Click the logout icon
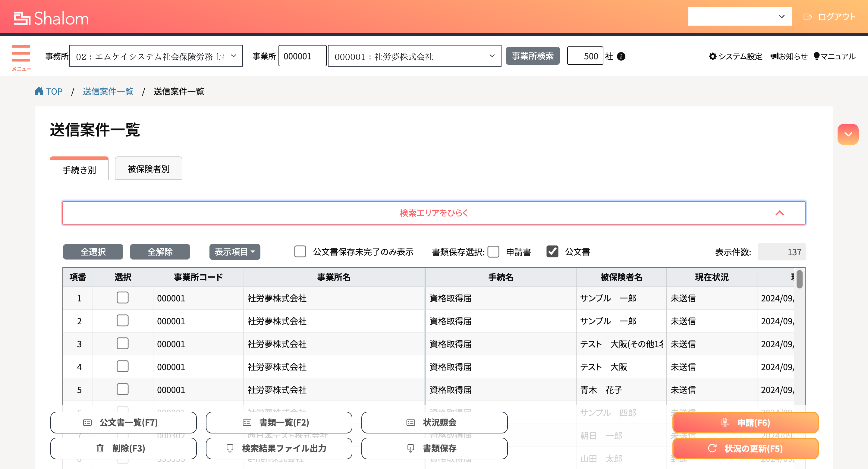 (x=807, y=17)
